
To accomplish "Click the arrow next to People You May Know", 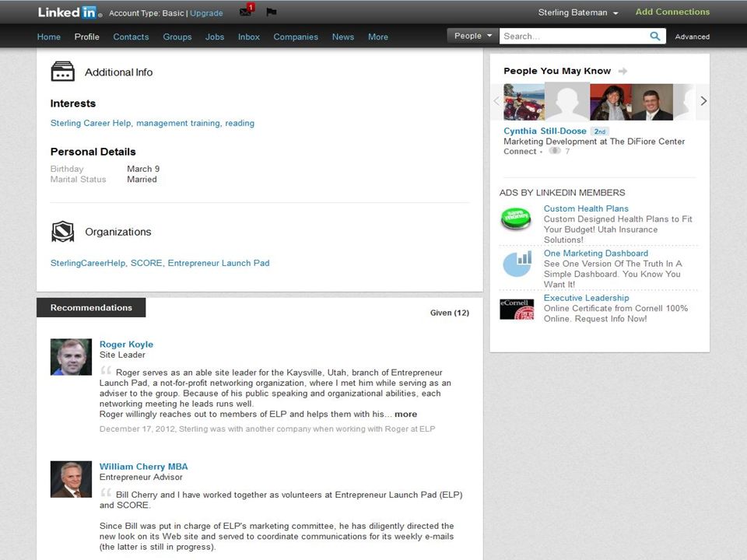I will tap(622, 71).
